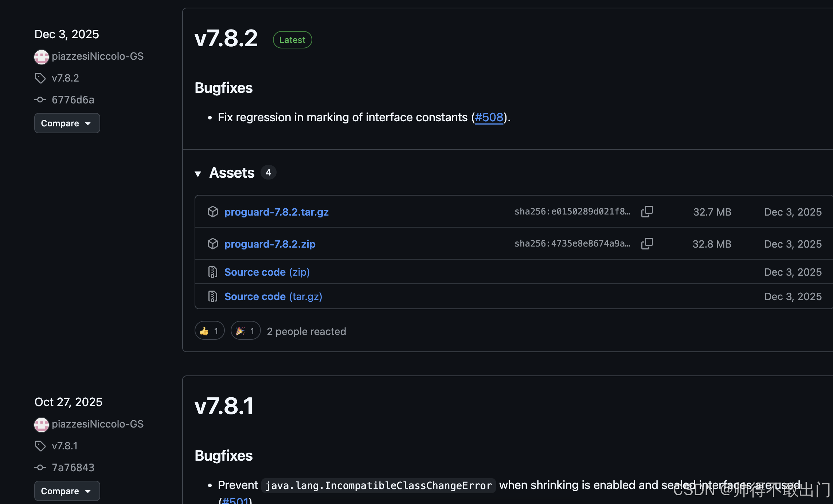
Task: Click the zip file icon beside Source code (zip)
Action: point(212,272)
